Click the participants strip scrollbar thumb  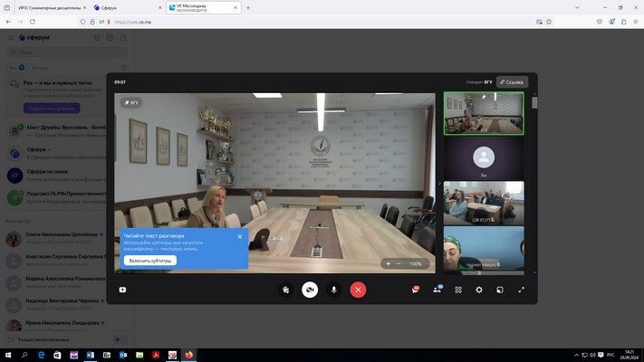534,102
